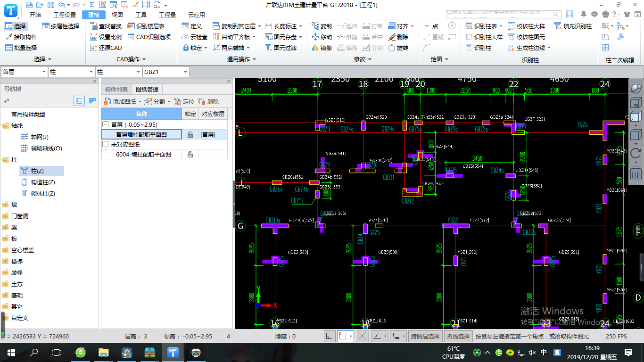Open 识别楼层表 floor table recognition
This screenshot has width=644, height=362.
point(146,26)
